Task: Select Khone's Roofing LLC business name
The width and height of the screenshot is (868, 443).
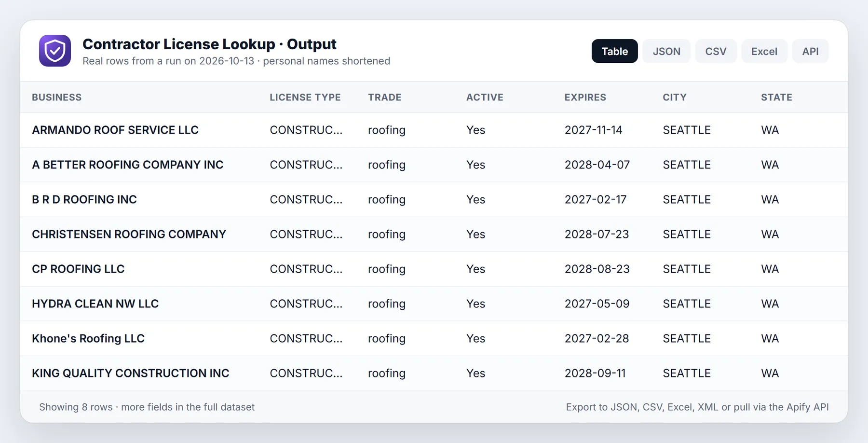Action: coord(88,338)
